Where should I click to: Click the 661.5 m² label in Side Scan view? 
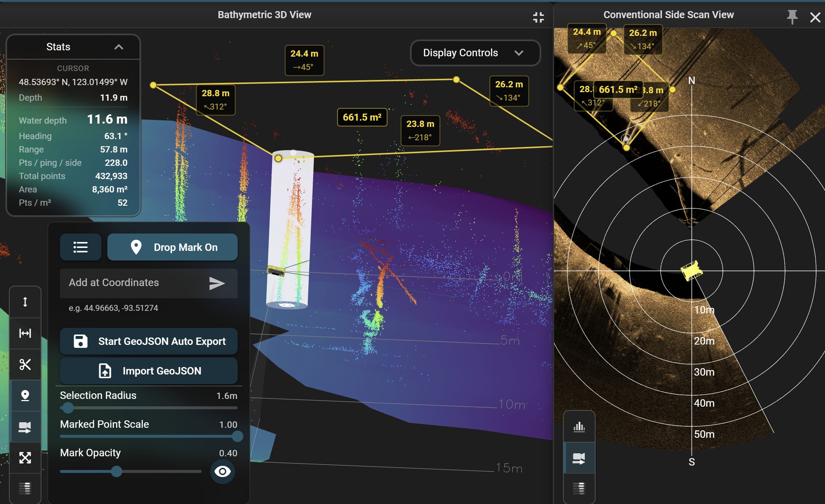(x=618, y=90)
